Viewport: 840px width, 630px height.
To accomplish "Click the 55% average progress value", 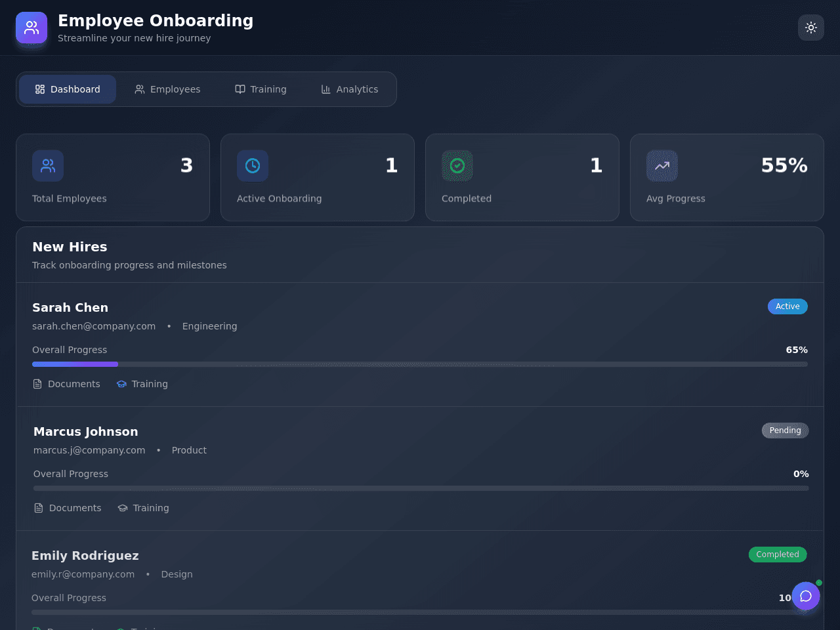I will 784,165.
